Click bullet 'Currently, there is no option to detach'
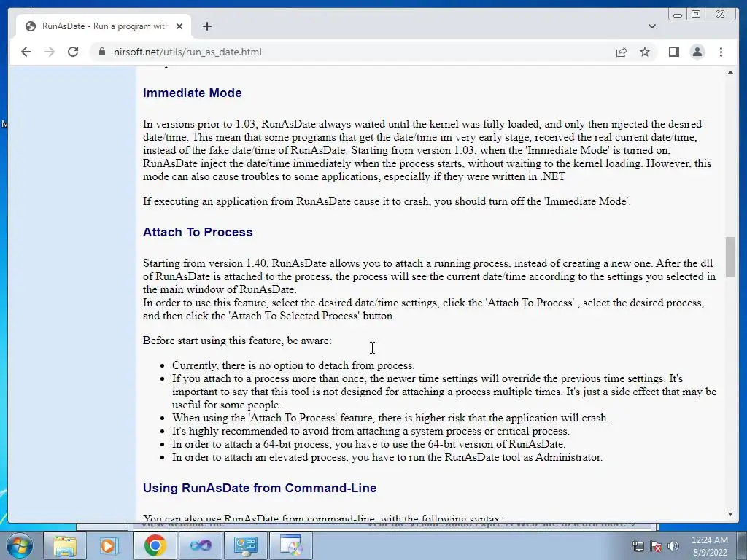 tap(293, 365)
